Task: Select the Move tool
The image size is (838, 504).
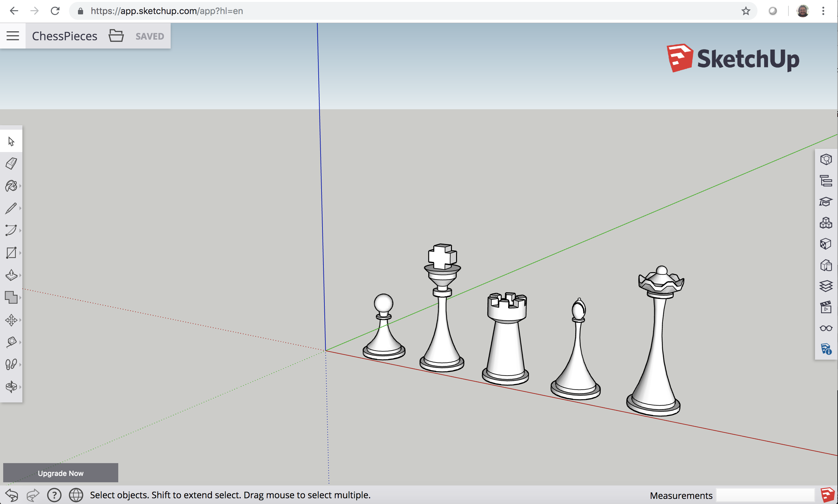Action: tap(11, 320)
